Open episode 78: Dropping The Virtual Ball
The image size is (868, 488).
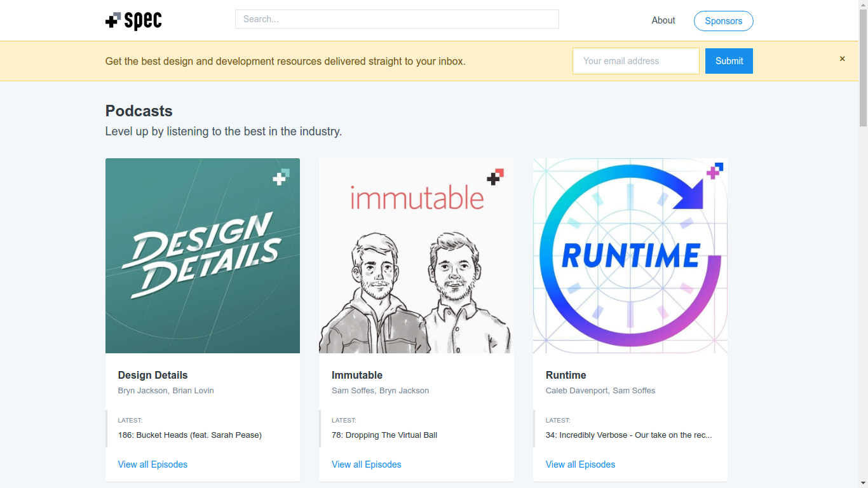(384, 435)
